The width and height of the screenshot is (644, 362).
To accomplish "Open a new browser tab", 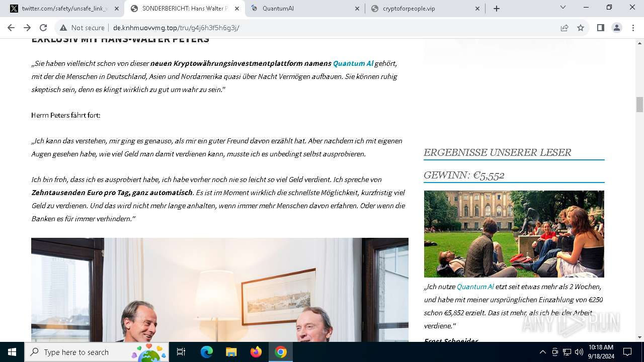I will (x=497, y=9).
